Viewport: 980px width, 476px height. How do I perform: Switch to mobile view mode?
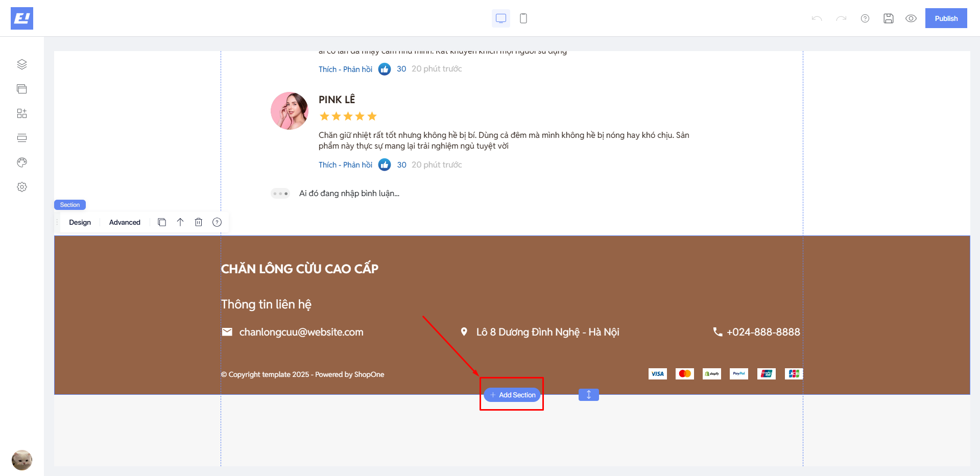point(523,18)
